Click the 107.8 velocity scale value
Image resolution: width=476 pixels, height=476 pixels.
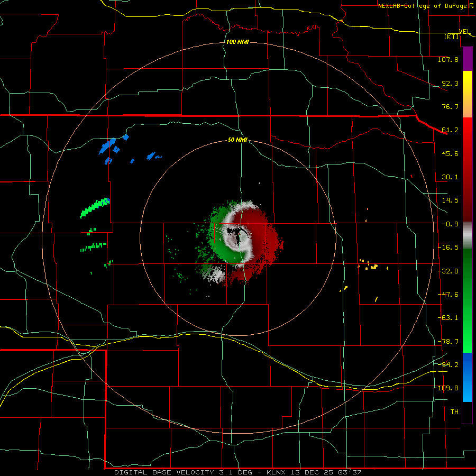pos(448,59)
